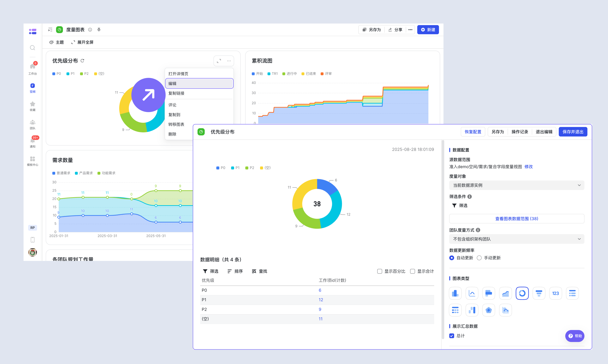Image resolution: width=608 pixels, height=364 pixels.
Task: Collapse the navigation via sidebar toggle icon
Action: coord(50,30)
